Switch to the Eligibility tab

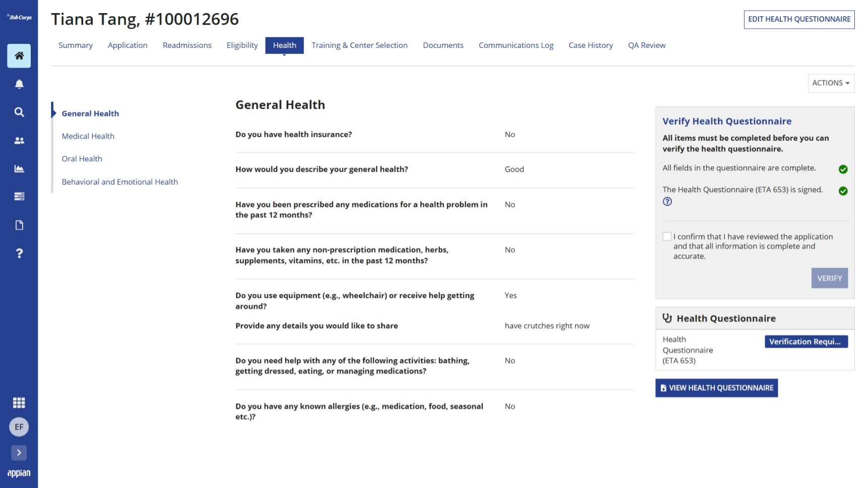point(242,45)
